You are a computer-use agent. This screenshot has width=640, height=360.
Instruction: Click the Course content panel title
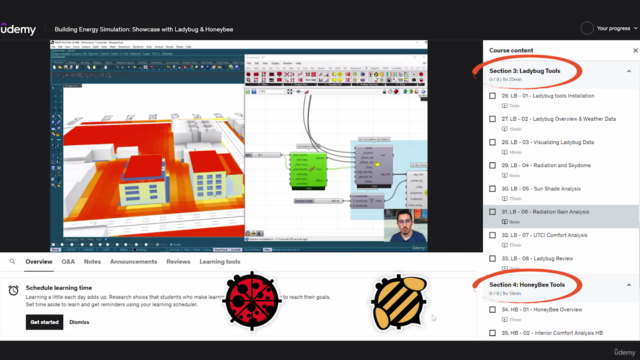click(x=511, y=50)
